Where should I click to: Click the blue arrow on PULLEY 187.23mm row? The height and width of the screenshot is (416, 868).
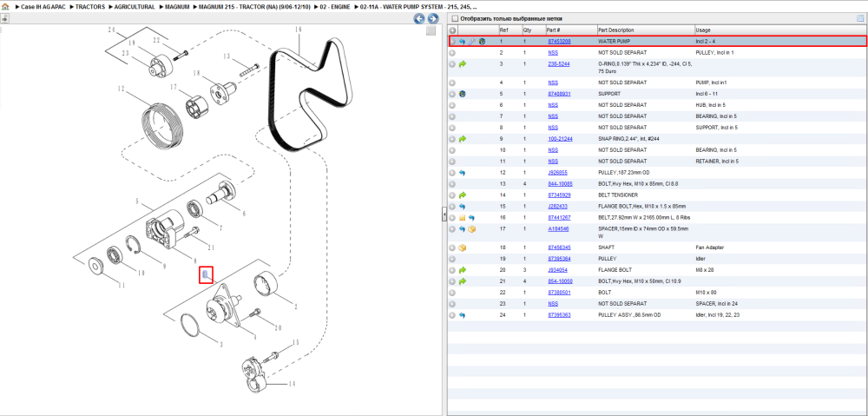point(463,173)
